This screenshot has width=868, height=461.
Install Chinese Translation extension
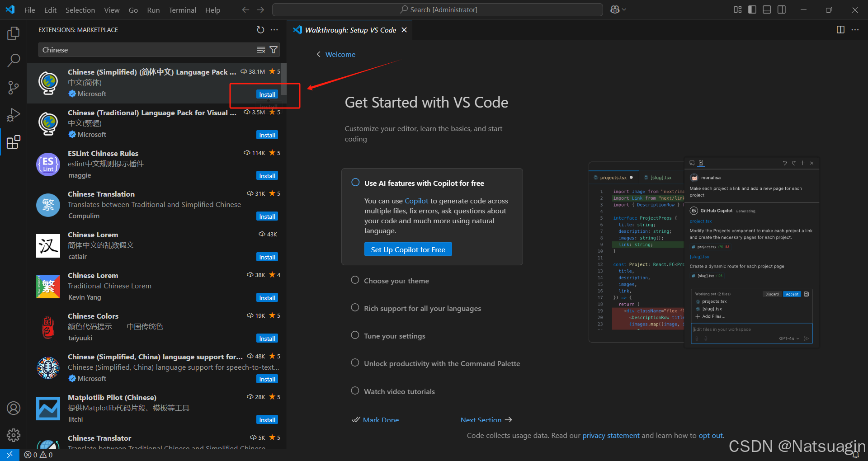point(267,216)
